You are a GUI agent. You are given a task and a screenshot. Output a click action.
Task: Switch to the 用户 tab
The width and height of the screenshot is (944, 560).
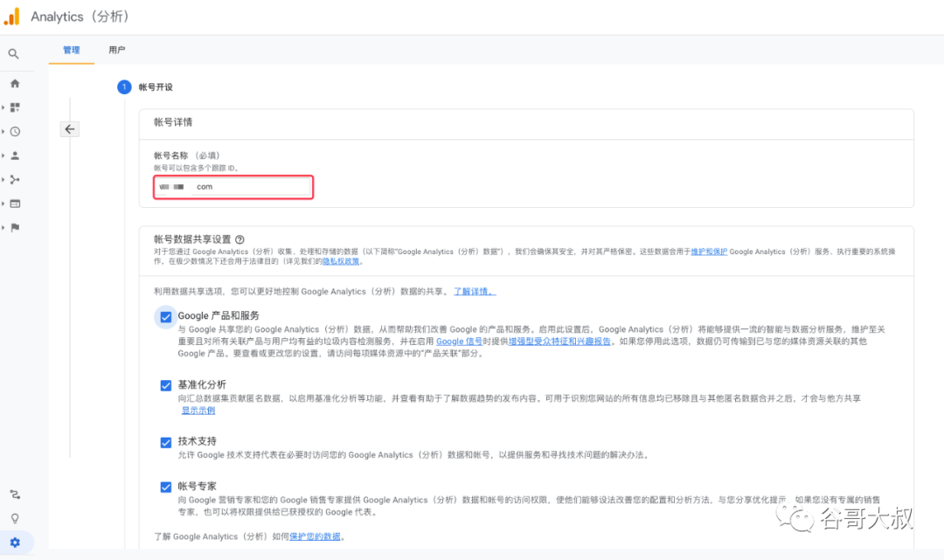coord(116,51)
